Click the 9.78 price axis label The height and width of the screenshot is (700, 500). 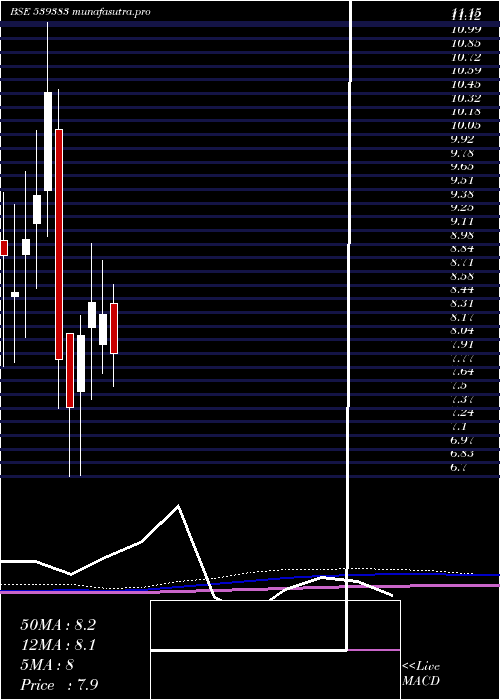(x=462, y=153)
